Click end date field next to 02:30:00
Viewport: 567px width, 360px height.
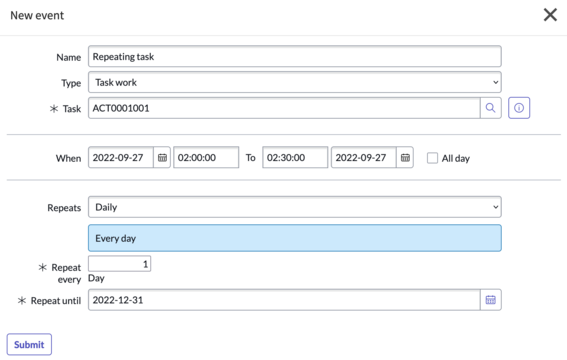point(364,158)
